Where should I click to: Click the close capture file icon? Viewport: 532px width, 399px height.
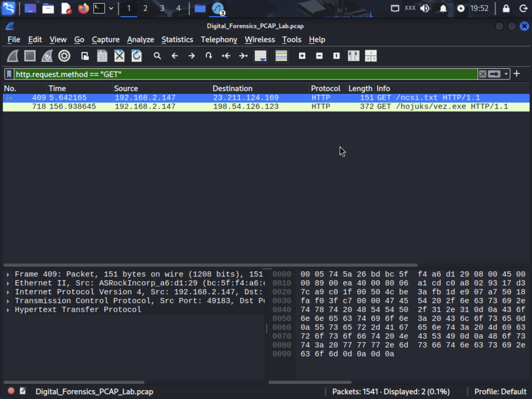tap(119, 56)
